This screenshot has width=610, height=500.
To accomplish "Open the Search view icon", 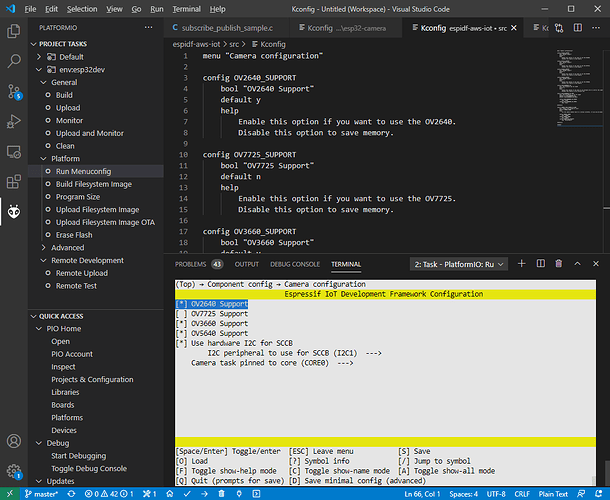I will [14, 61].
